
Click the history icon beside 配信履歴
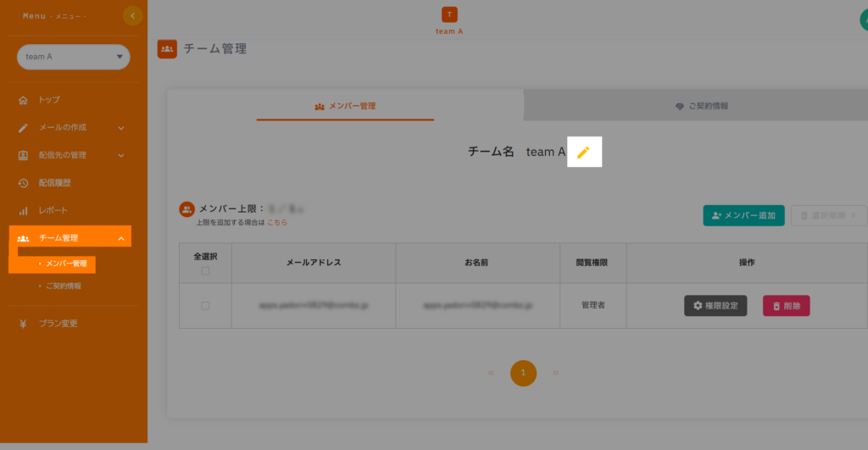pos(24,183)
